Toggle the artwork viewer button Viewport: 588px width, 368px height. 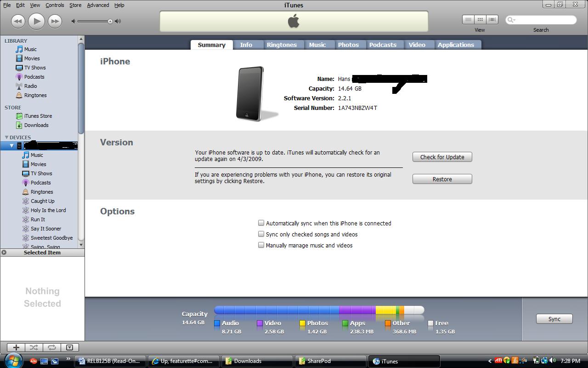69,347
